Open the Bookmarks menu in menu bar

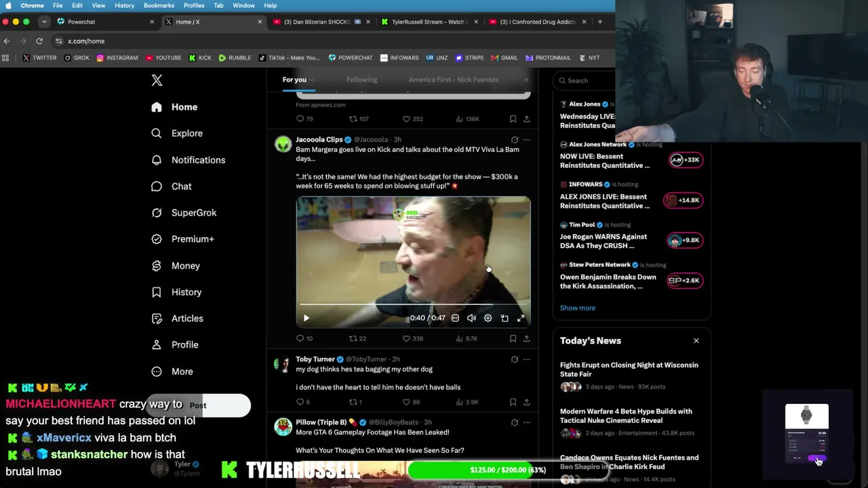159,5
